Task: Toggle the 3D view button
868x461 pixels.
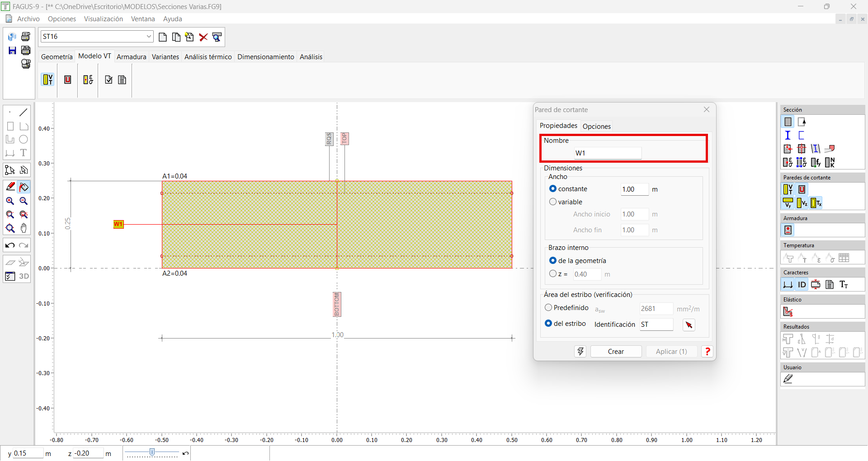Action: pos(24,276)
